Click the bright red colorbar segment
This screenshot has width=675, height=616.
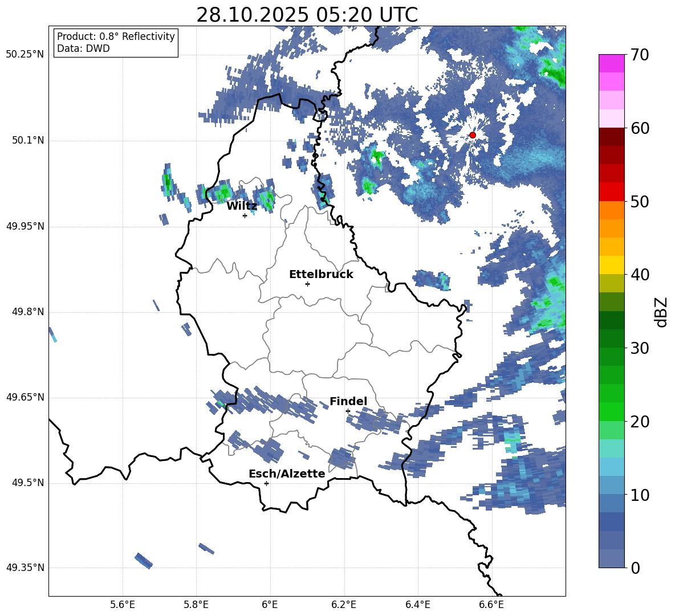coord(611,191)
